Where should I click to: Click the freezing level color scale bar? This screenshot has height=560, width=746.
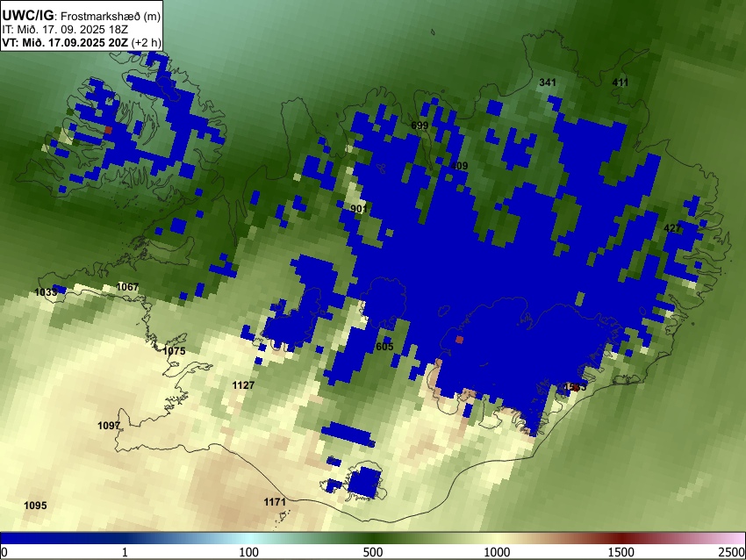(373, 538)
